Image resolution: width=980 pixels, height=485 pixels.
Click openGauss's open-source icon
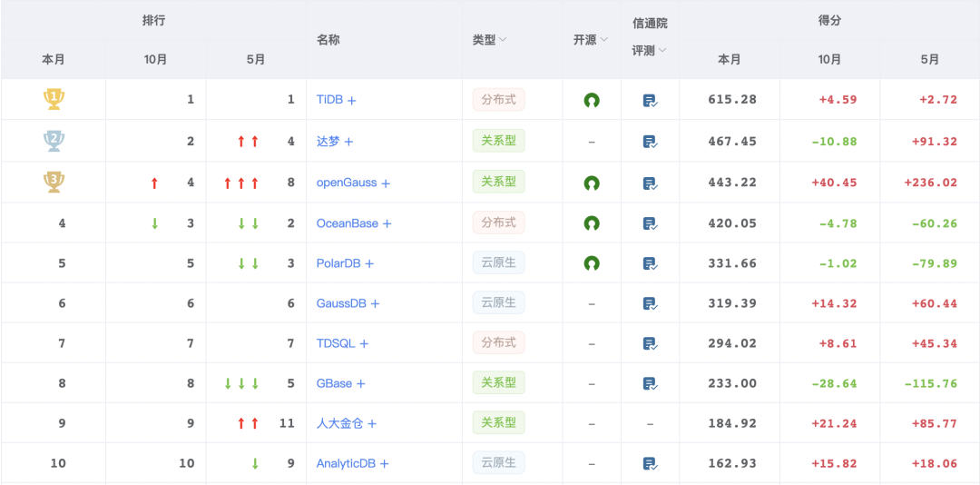click(592, 183)
